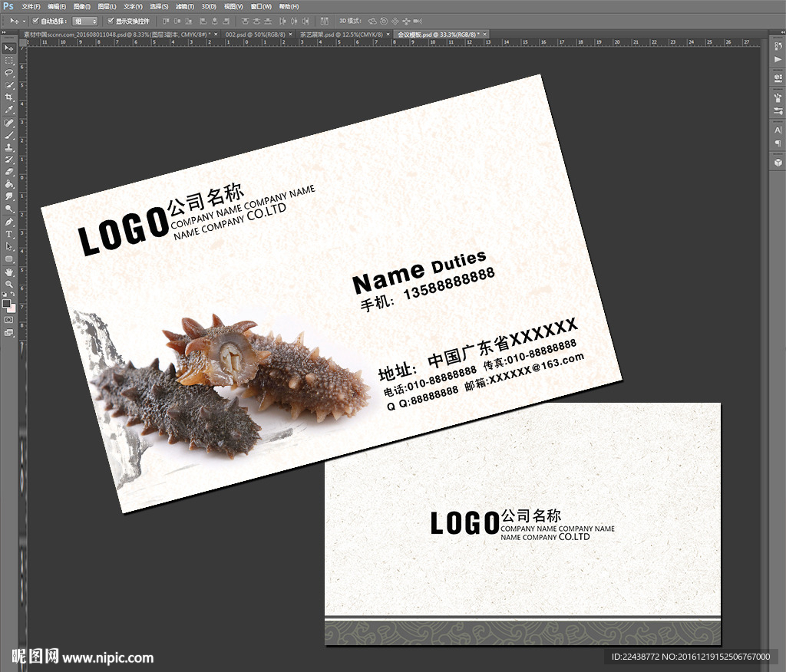Click align horizontal centers button

pyautogui.click(x=215, y=21)
